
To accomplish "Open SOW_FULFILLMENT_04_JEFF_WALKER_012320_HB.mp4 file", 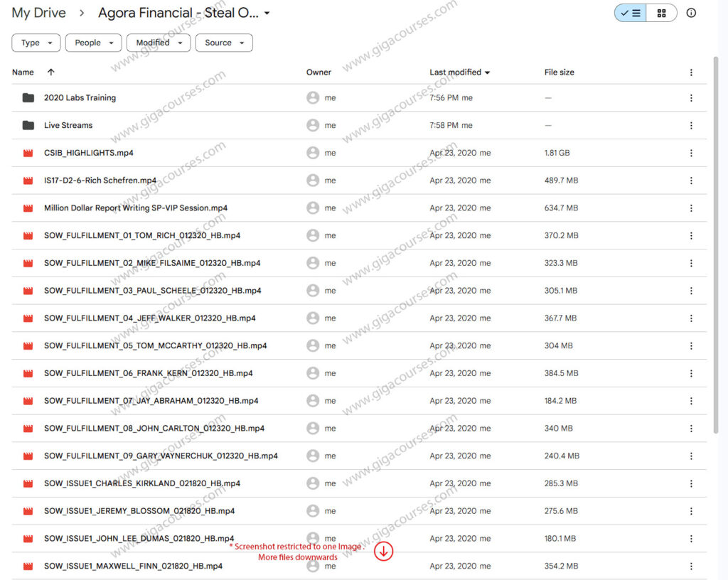I will (149, 318).
